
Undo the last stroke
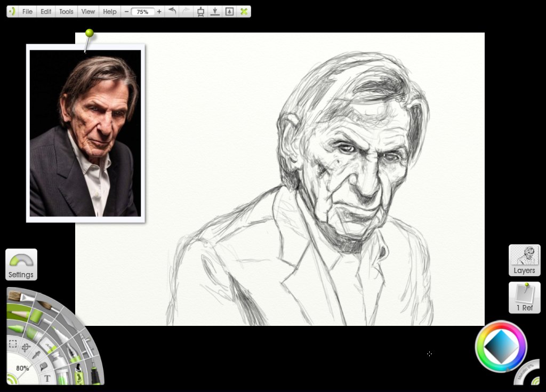point(172,11)
